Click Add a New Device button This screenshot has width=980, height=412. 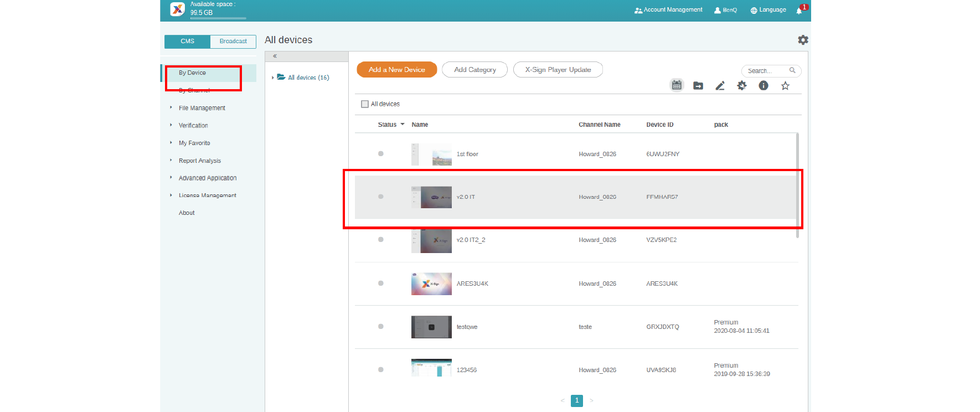click(396, 70)
